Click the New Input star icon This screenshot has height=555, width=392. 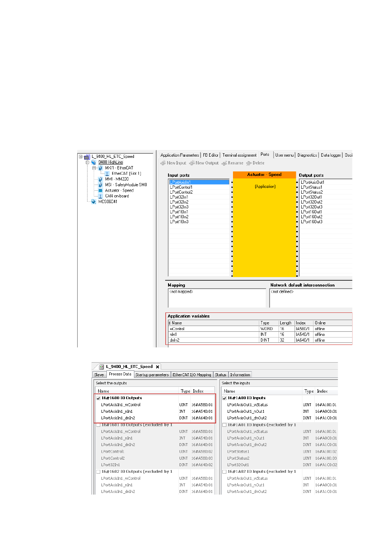click(x=163, y=163)
